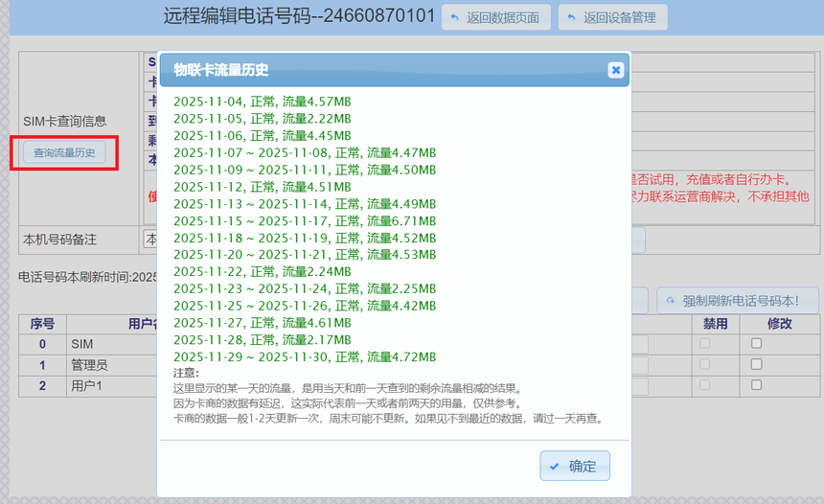Click the 修改 column header
824x504 pixels.
click(779, 324)
